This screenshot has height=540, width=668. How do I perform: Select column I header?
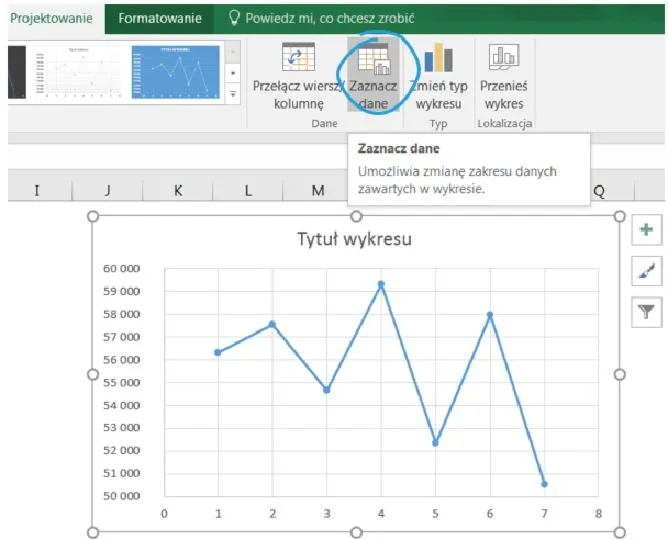[x=37, y=190]
